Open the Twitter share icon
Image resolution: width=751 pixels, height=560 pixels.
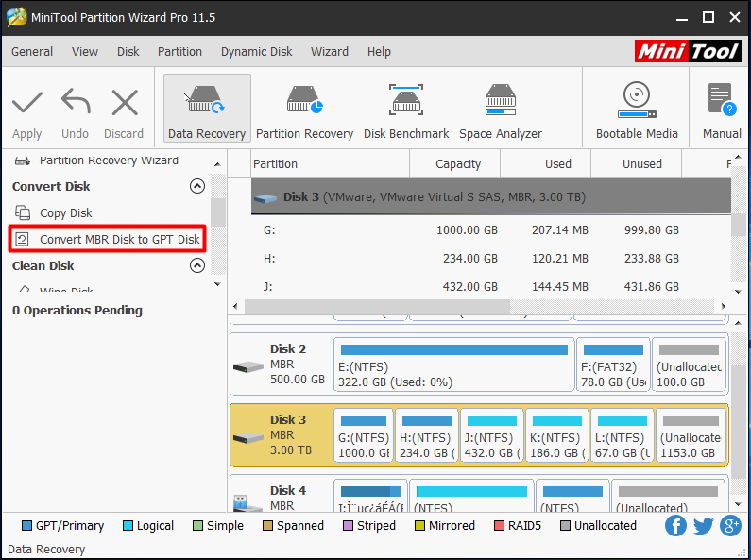[703, 526]
